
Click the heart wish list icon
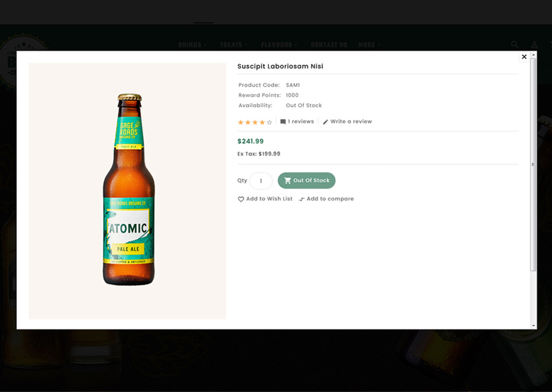pyautogui.click(x=241, y=199)
